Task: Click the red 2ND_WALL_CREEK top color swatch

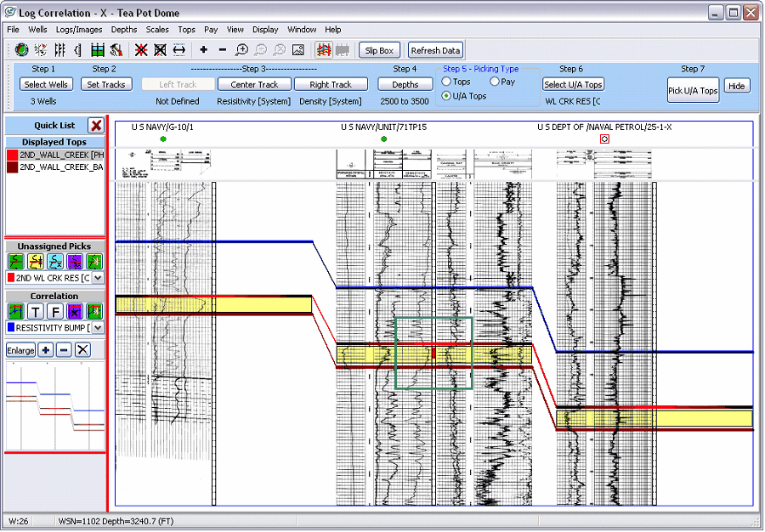Action: (12, 156)
